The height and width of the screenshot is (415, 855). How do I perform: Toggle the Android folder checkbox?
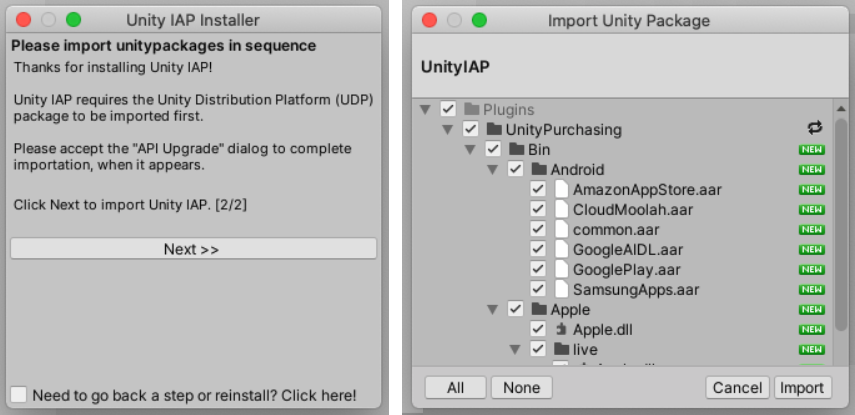coord(515,170)
